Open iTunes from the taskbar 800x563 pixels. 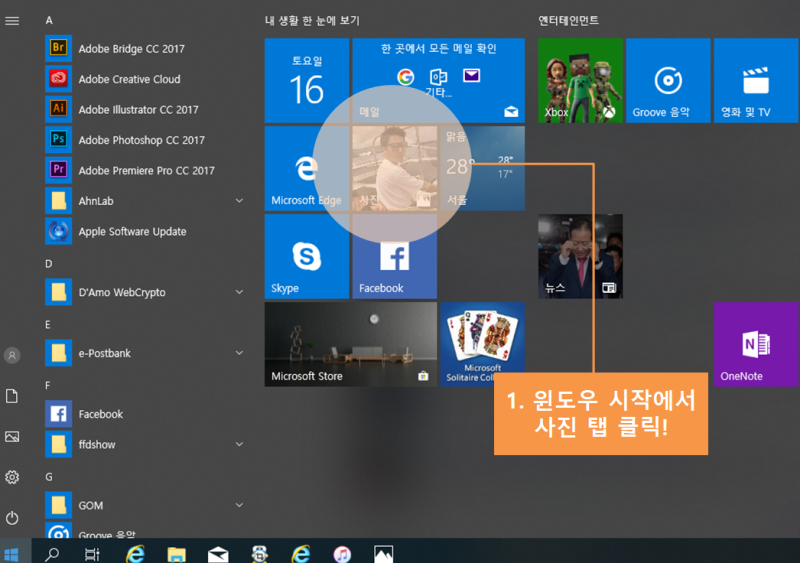click(342, 554)
